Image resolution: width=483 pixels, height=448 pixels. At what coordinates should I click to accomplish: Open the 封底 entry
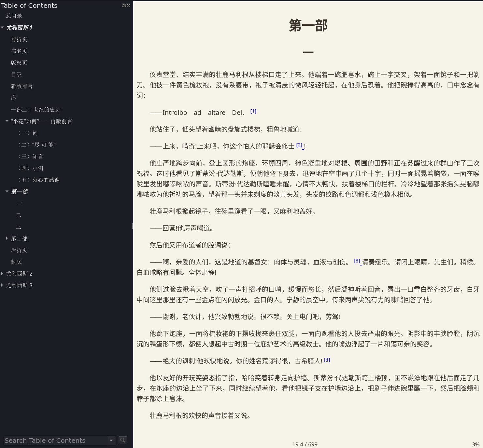pos(16,262)
